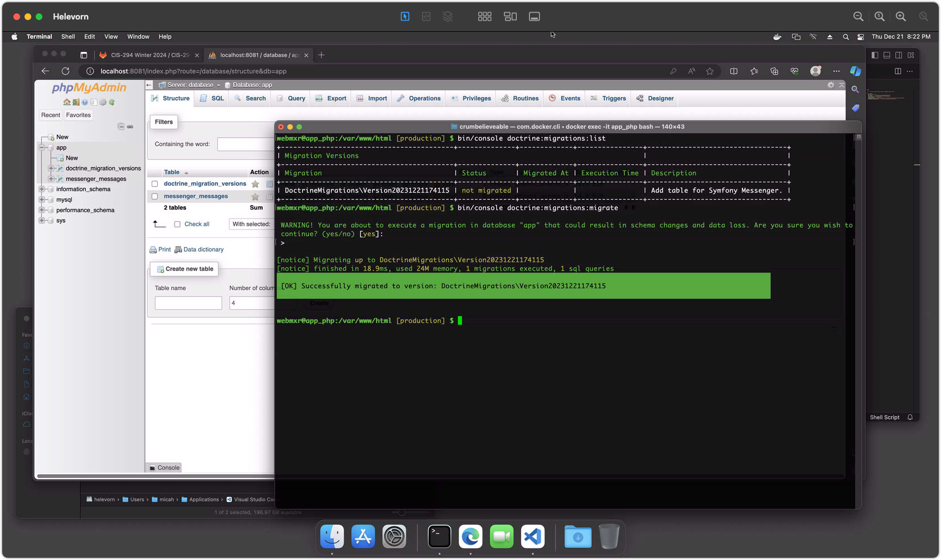Check the doctrine_migration_versions checkbox
The image size is (941, 560).
(x=154, y=183)
